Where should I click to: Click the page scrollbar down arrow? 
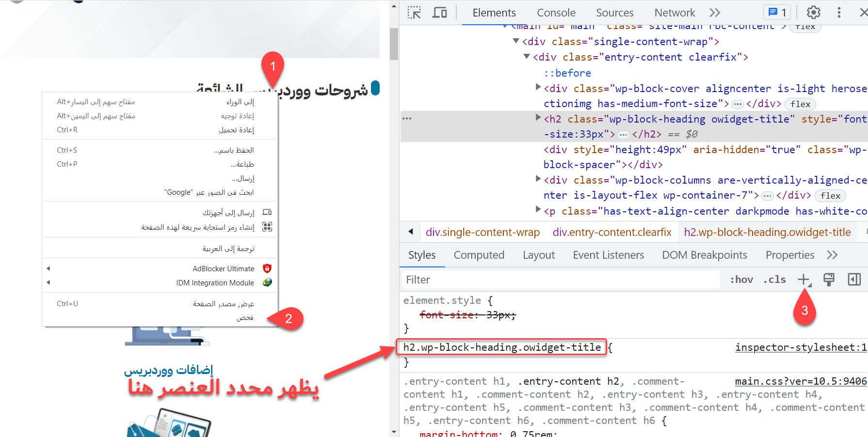(x=394, y=432)
